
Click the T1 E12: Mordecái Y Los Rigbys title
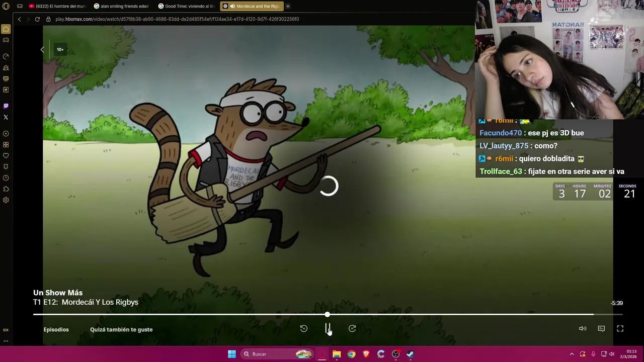[86, 302]
